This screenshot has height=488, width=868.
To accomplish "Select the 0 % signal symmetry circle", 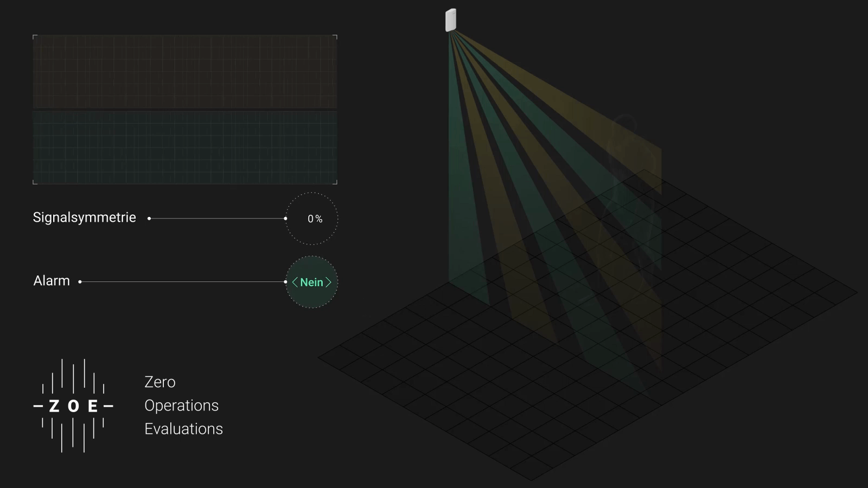I will (312, 219).
